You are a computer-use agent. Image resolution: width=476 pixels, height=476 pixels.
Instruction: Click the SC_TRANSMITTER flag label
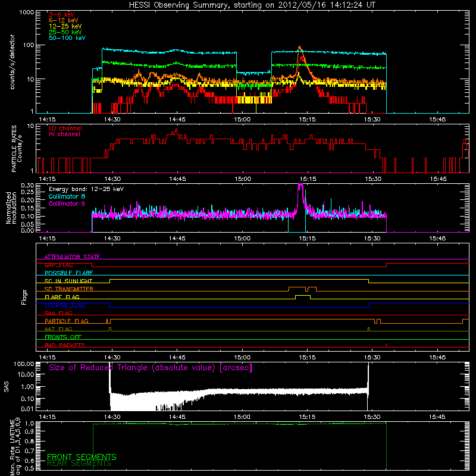[69, 289]
